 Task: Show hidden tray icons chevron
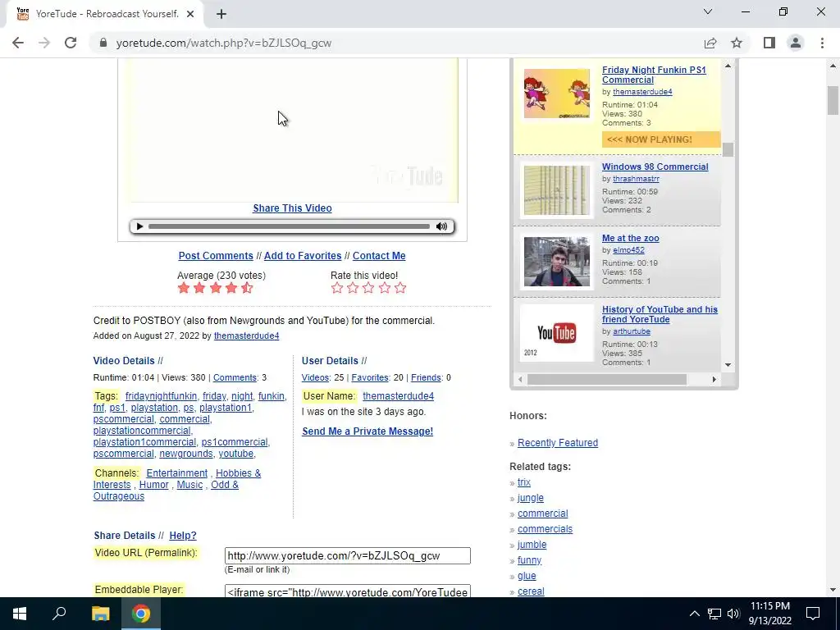pyautogui.click(x=694, y=614)
